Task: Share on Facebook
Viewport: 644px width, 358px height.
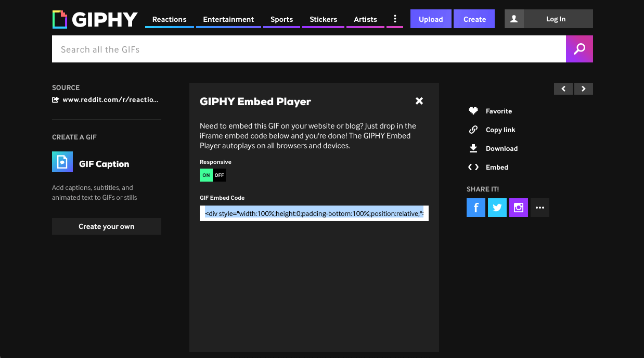Action: coord(476,208)
